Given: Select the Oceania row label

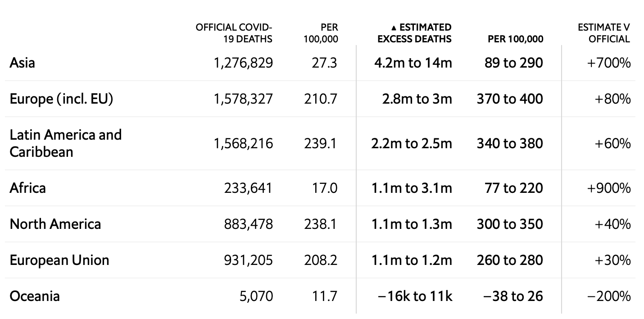Looking at the screenshot, I should coord(35,296).
